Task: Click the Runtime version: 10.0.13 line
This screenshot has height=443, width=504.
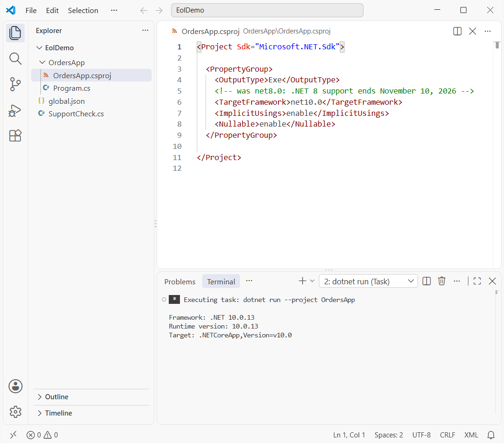Action: pyautogui.click(x=213, y=326)
